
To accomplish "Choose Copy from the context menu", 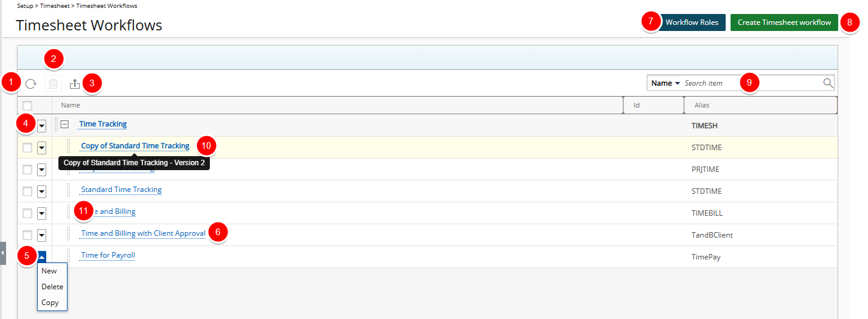I will point(50,303).
